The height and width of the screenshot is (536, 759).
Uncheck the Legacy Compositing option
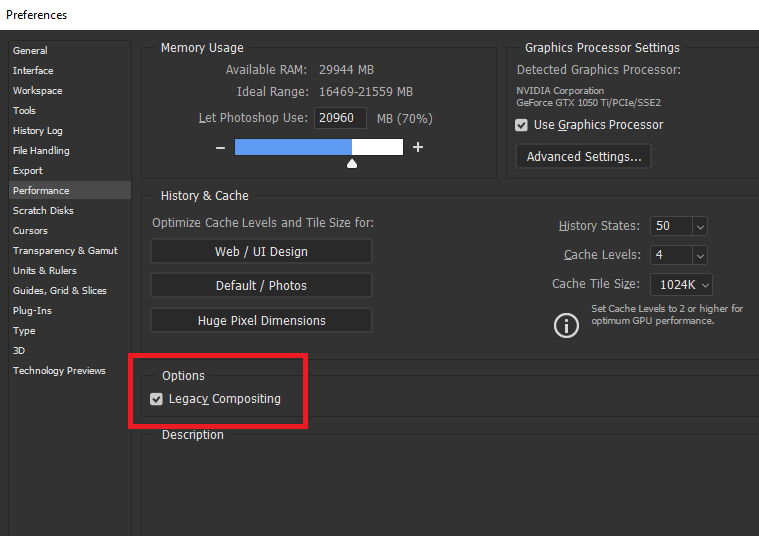point(156,399)
